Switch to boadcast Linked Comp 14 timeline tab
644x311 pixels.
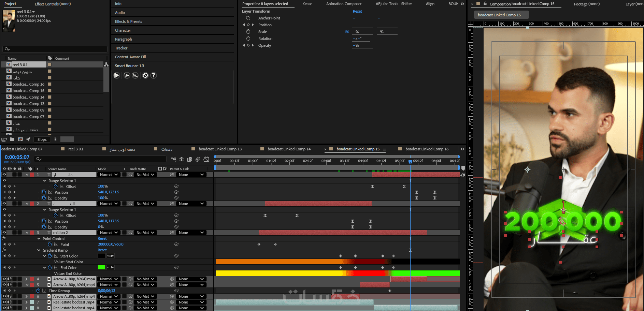coord(289,149)
